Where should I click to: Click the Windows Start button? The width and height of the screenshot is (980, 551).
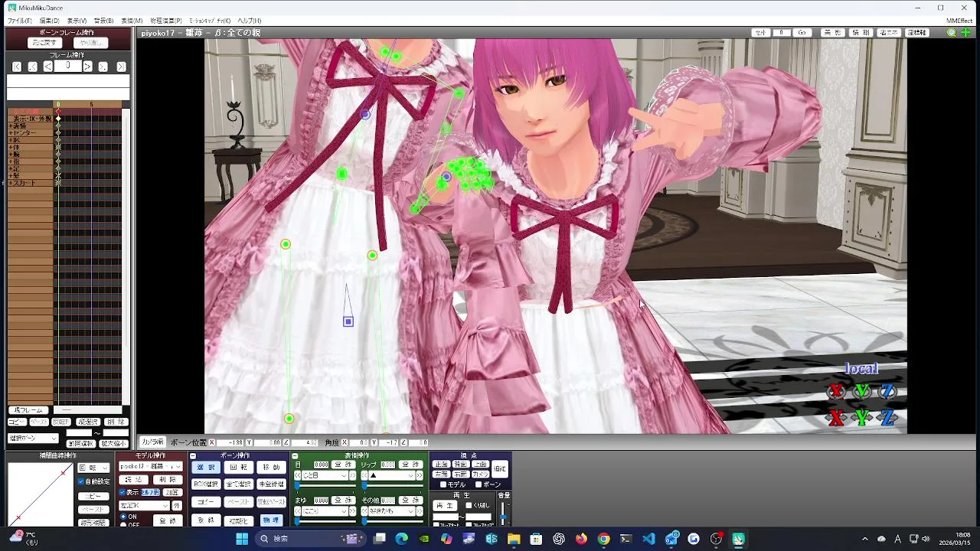[x=242, y=539]
